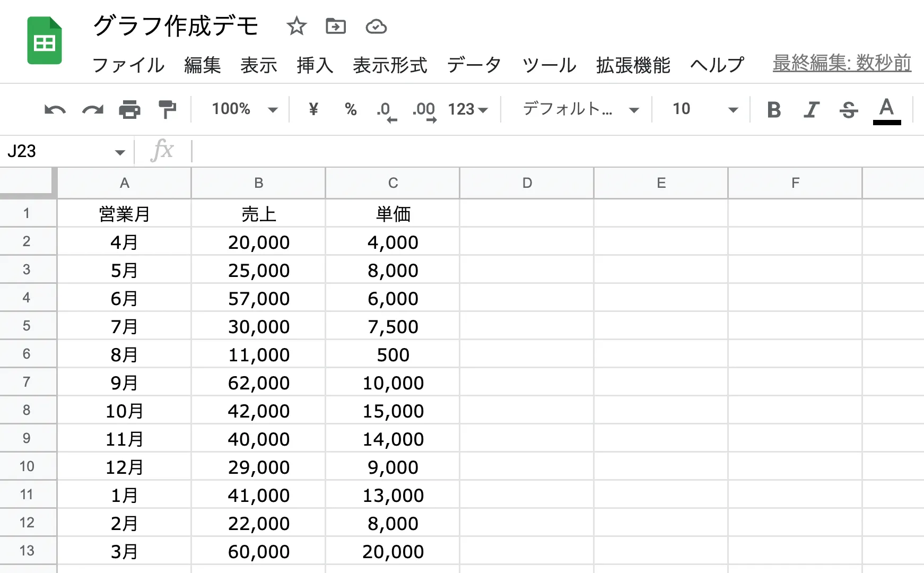Click the document title グラフ作成デモ
This screenshot has height=573, width=924.
(x=176, y=26)
